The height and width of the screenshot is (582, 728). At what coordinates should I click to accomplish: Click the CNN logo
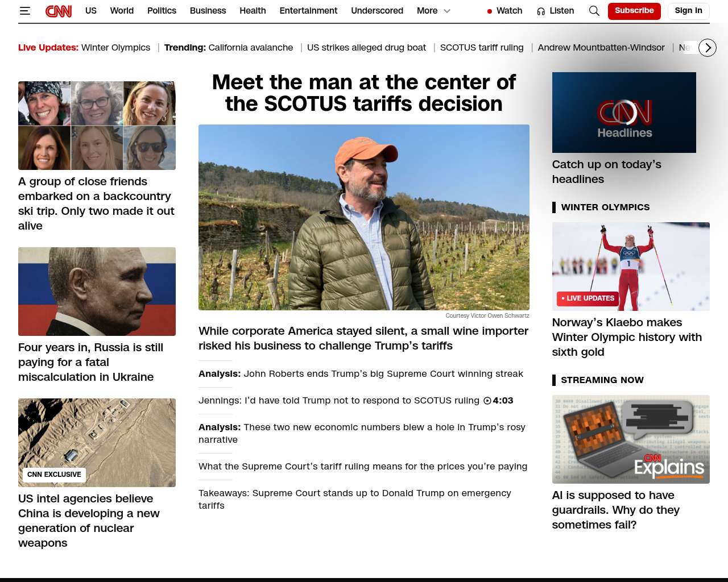pyautogui.click(x=59, y=11)
